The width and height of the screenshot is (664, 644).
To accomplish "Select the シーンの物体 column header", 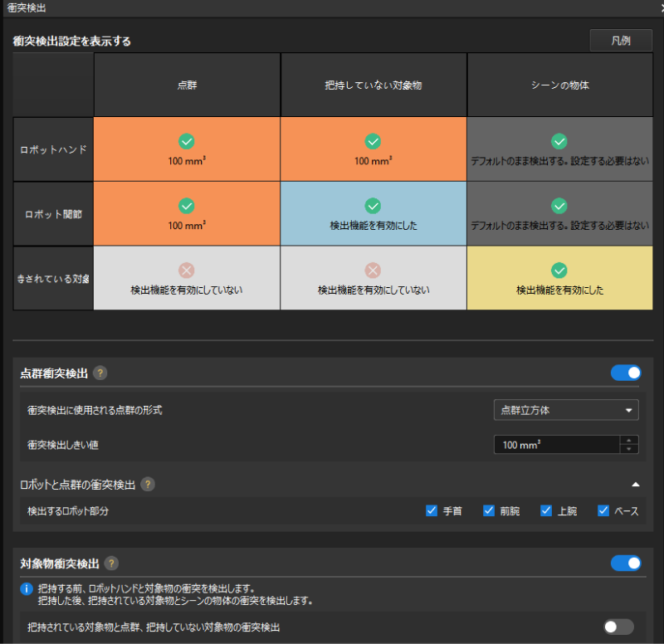I will [559, 85].
